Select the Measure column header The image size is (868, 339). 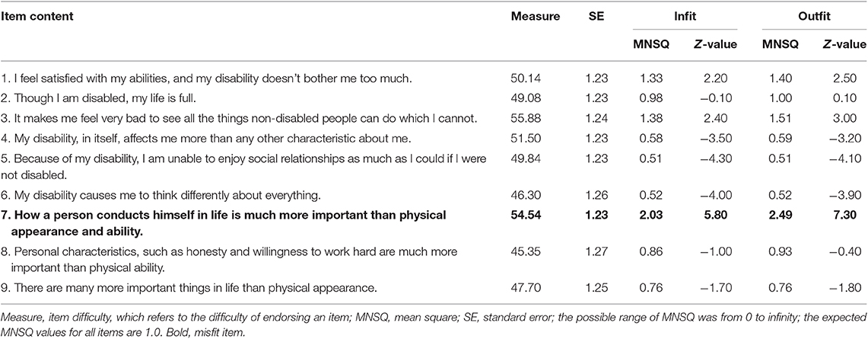click(x=536, y=17)
